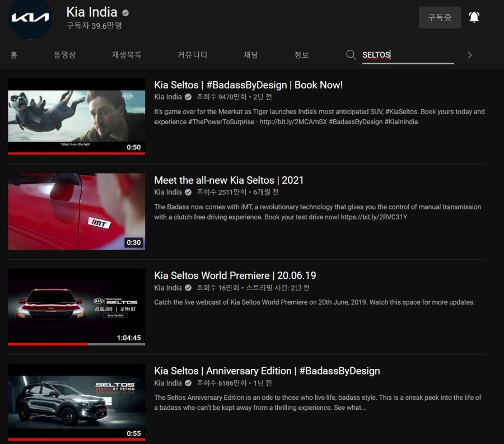Viewport: 504px width, 444px height.
Task: Open thumbnail of BadassByDesign Book Now video
Action: pyautogui.click(x=77, y=116)
